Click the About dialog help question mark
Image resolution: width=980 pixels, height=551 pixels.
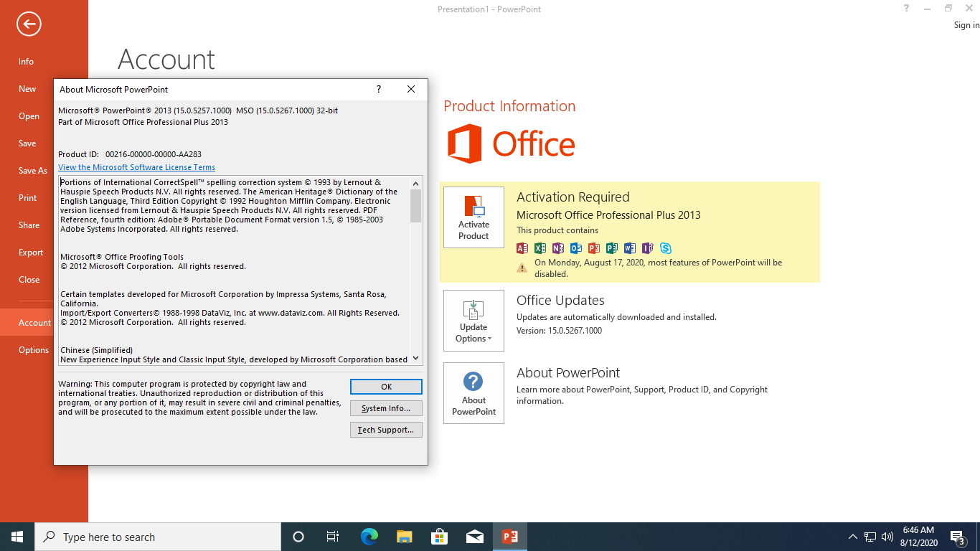[379, 89]
